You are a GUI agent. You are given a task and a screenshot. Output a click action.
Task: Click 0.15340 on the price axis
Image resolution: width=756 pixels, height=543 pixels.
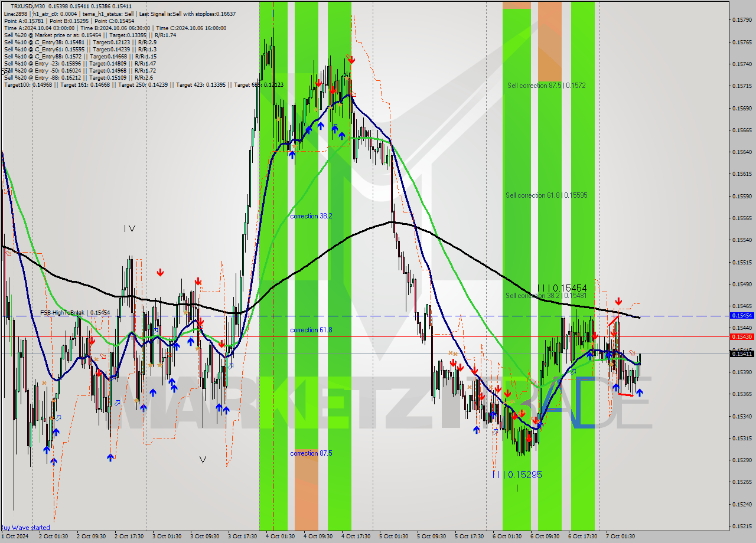[x=742, y=416]
